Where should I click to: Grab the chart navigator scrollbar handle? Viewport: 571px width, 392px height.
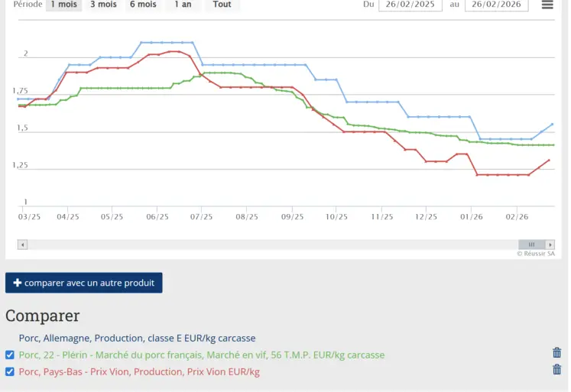532,245
